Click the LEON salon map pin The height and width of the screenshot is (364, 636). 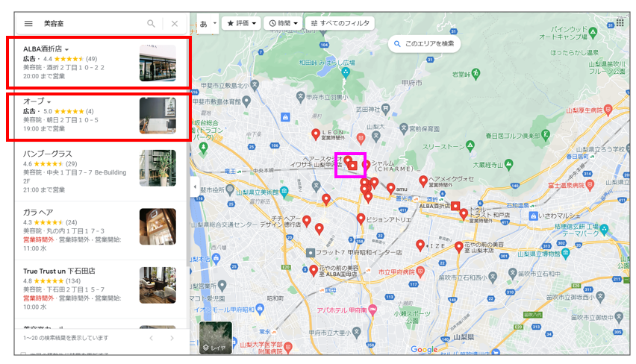[x=316, y=134]
